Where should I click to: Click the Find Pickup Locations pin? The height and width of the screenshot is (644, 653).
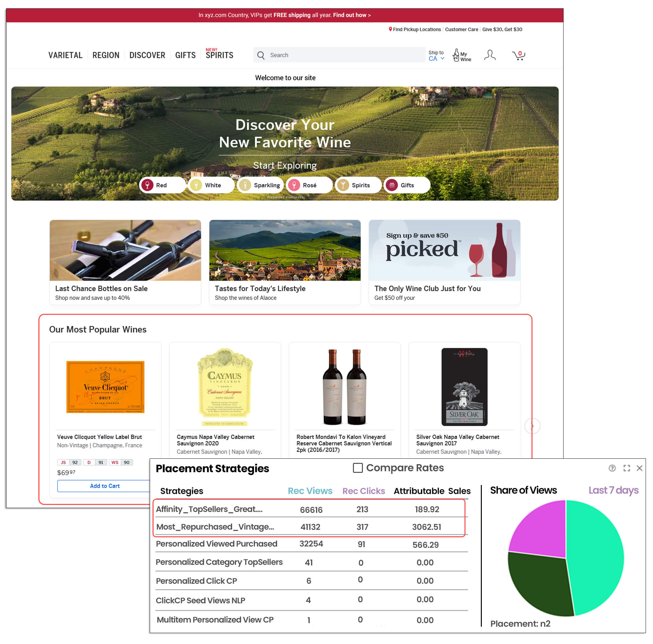tap(390, 29)
